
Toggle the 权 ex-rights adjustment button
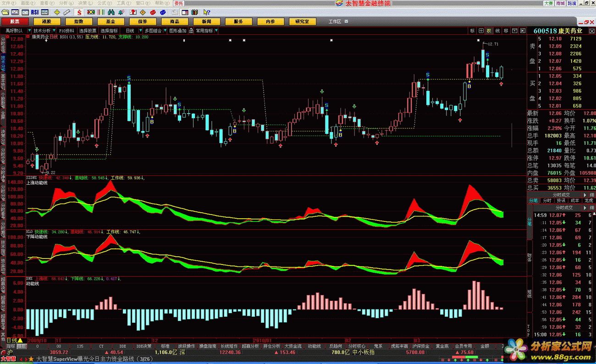[x=489, y=31]
